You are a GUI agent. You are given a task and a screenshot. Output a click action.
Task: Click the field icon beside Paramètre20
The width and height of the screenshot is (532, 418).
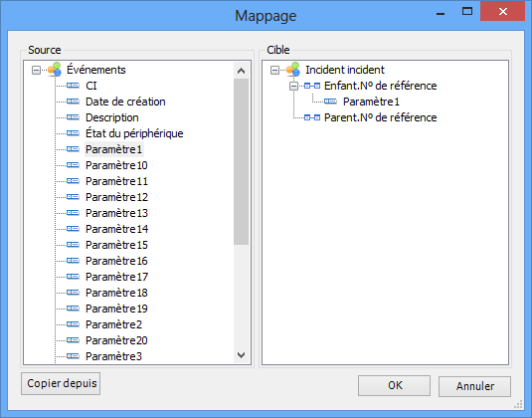click(73, 340)
